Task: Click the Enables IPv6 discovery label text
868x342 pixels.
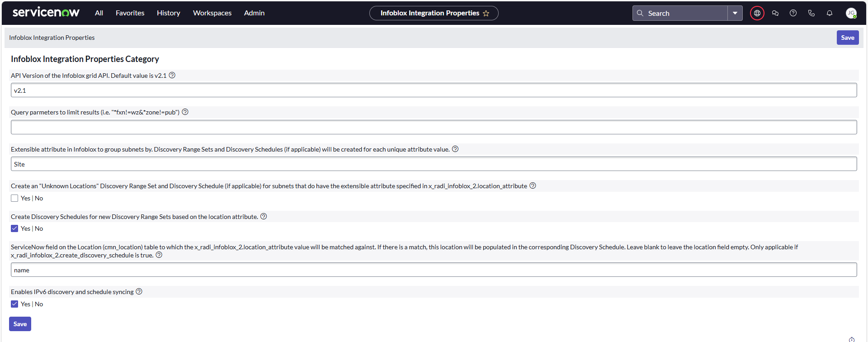Action: click(x=72, y=292)
